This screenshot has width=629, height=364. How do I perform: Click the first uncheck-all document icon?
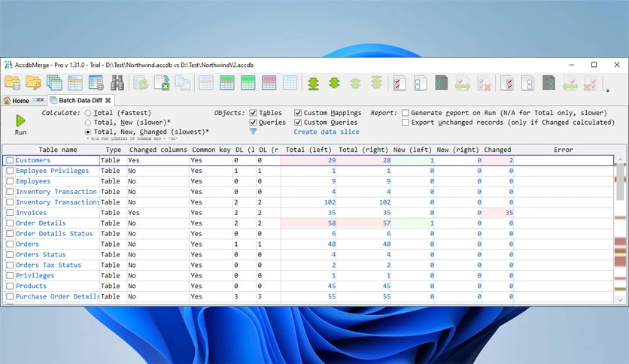420,83
